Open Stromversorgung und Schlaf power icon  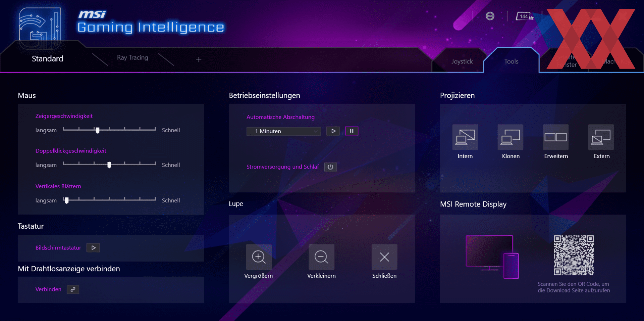330,167
